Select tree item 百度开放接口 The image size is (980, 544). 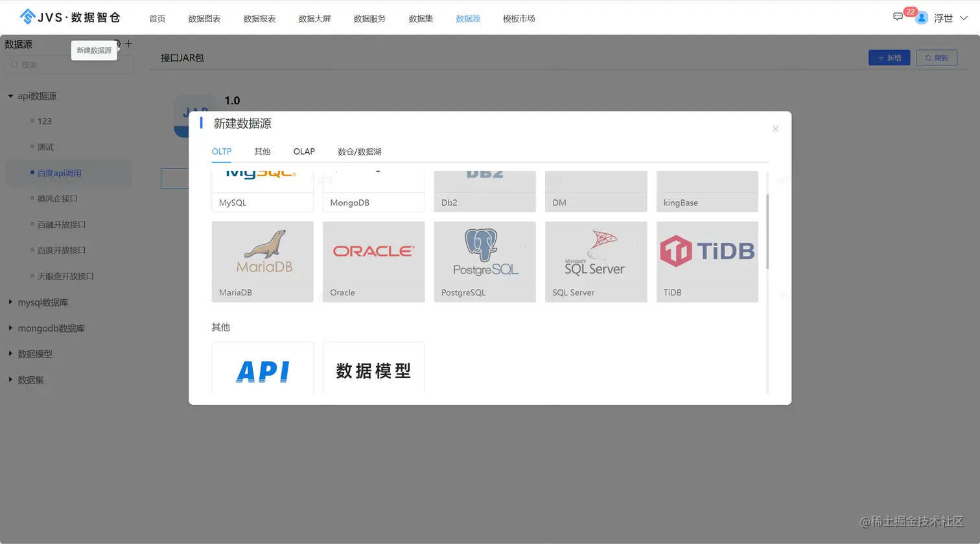62,250
